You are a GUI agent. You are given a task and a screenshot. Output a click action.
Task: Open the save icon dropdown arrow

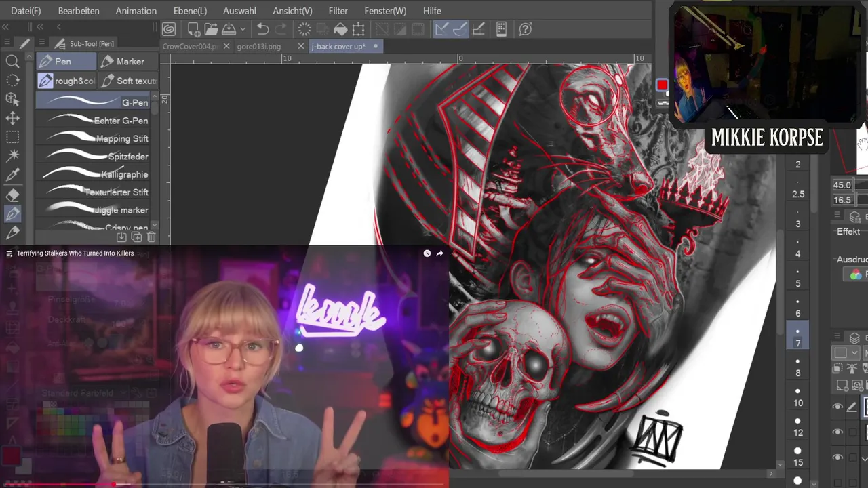pyautogui.click(x=242, y=29)
